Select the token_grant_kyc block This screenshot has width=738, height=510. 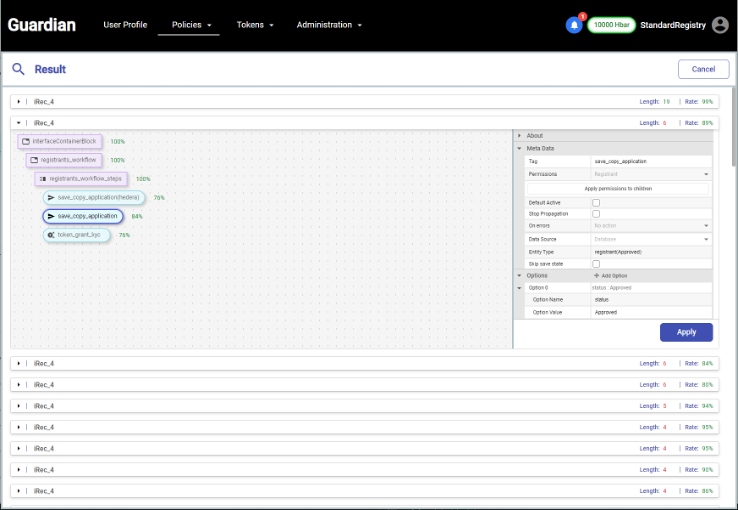coord(77,235)
